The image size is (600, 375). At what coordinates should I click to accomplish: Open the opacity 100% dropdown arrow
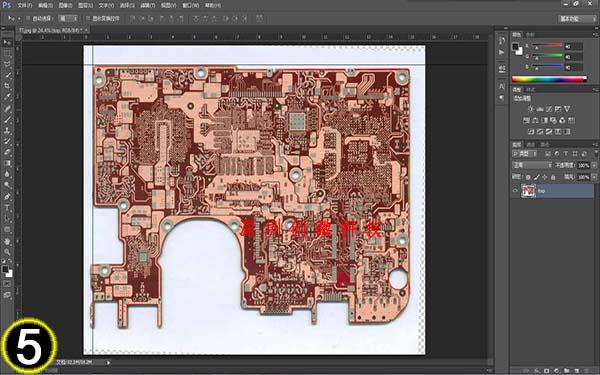[594, 165]
